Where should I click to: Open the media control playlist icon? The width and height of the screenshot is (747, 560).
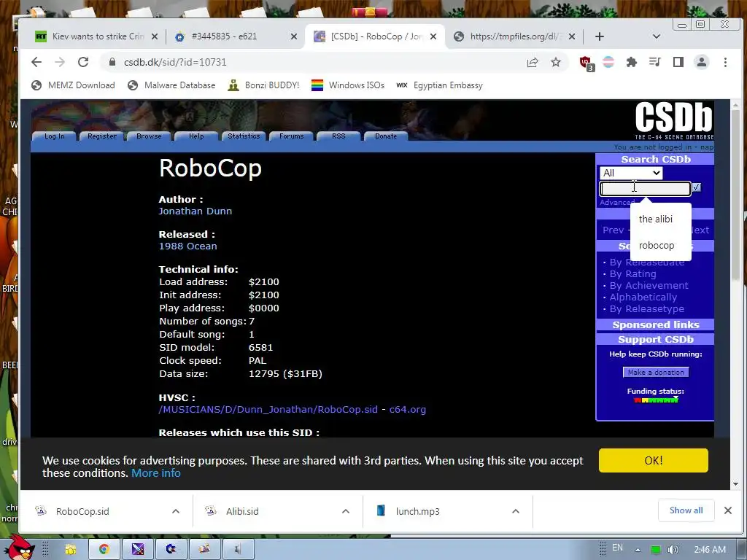click(654, 62)
